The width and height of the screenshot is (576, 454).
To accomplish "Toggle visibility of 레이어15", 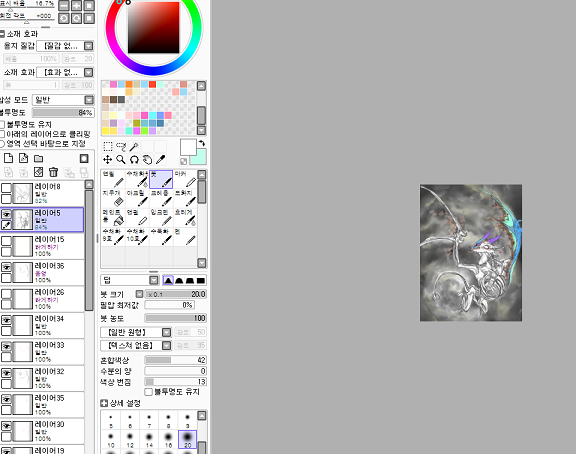I will (6, 241).
